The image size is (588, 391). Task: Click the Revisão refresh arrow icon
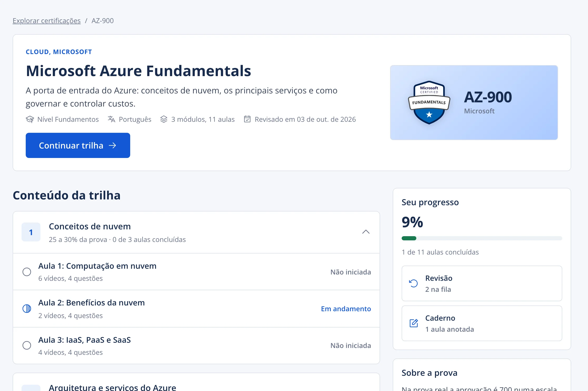pyautogui.click(x=413, y=283)
